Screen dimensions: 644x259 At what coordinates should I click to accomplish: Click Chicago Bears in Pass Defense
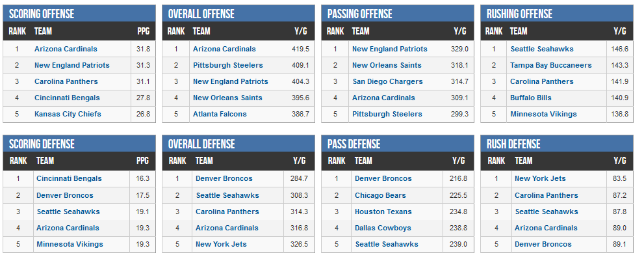(x=380, y=195)
